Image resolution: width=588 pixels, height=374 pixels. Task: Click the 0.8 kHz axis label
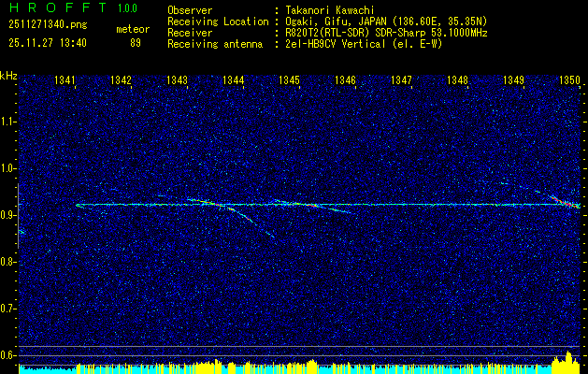point(7,262)
